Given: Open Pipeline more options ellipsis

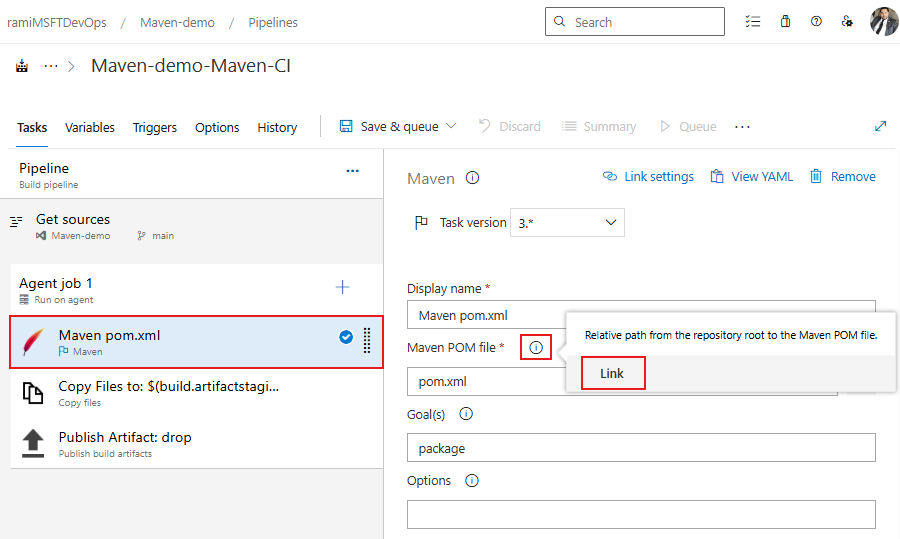Looking at the screenshot, I should point(352,171).
